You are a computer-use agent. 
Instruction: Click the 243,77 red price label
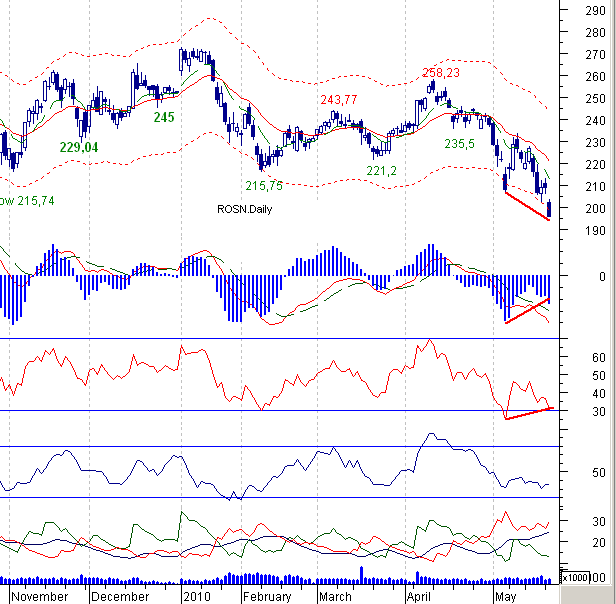tap(339, 99)
